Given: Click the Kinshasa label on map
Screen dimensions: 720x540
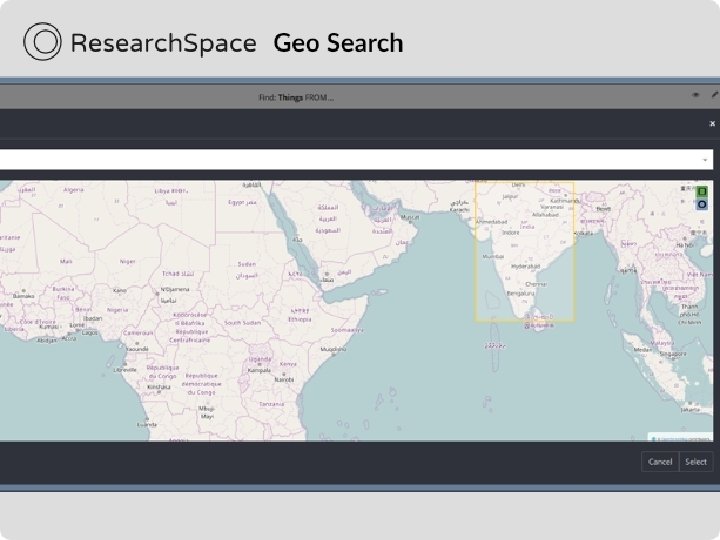Looking at the screenshot, I should [158, 387].
